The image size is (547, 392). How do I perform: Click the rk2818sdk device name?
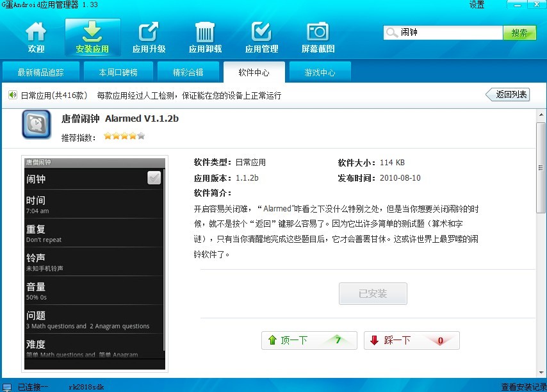(86, 387)
